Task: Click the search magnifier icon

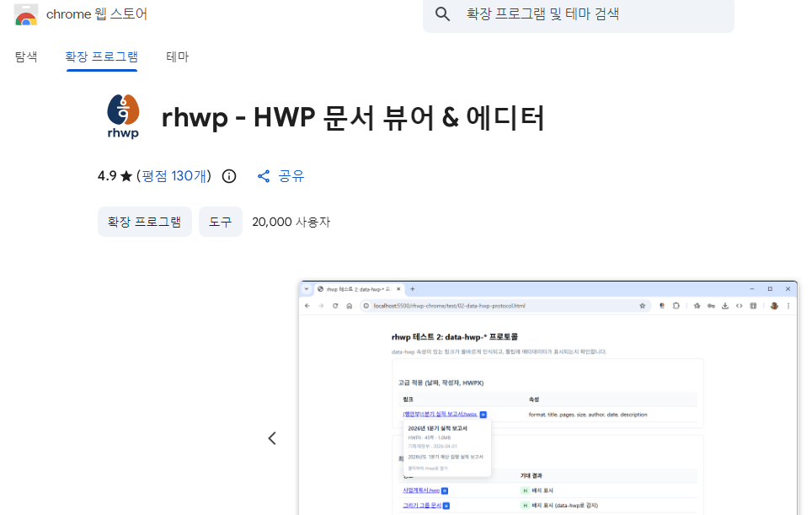Action: [442, 14]
